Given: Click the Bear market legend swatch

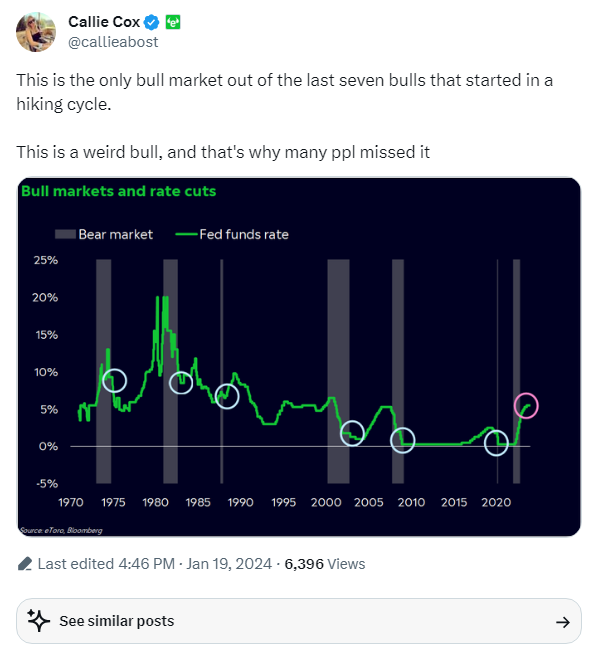Looking at the screenshot, I should [65, 234].
